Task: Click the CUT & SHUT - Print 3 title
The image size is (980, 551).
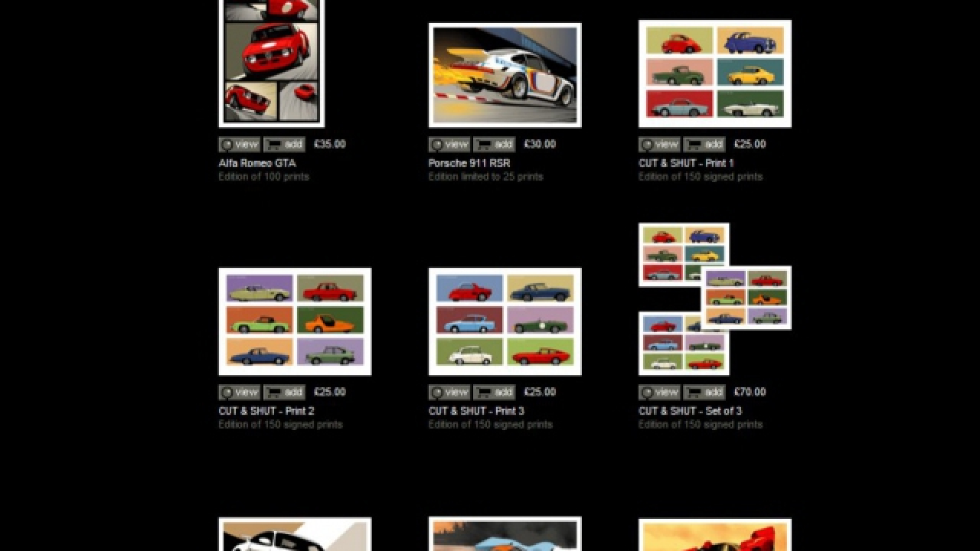Action: tap(476, 411)
